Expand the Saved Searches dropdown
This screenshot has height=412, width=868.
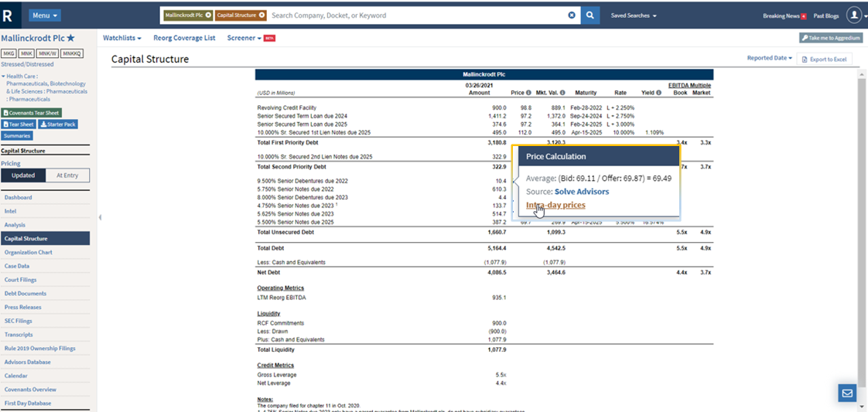point(633,15)
